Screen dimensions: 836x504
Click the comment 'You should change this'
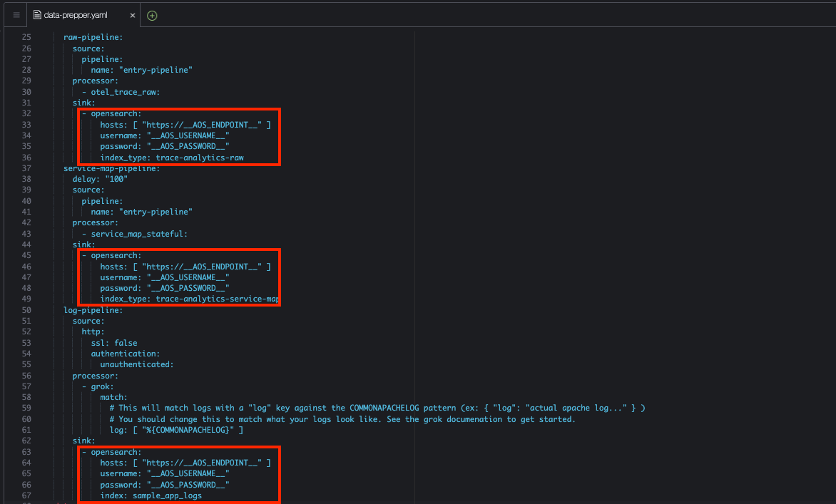[342, 419]
